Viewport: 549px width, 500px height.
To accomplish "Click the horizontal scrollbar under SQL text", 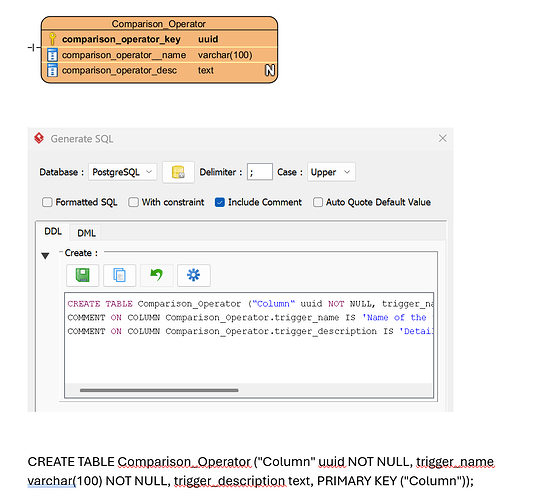I will click(159, 390).
